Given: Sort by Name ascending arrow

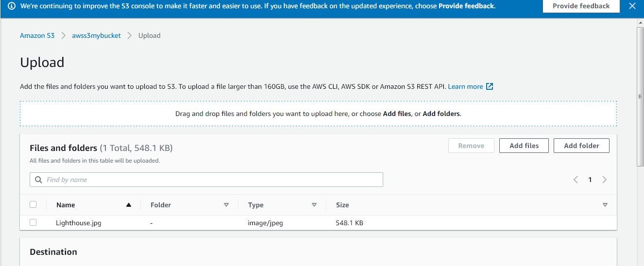Looking at the screenshot, I should [x=128, y=205].
